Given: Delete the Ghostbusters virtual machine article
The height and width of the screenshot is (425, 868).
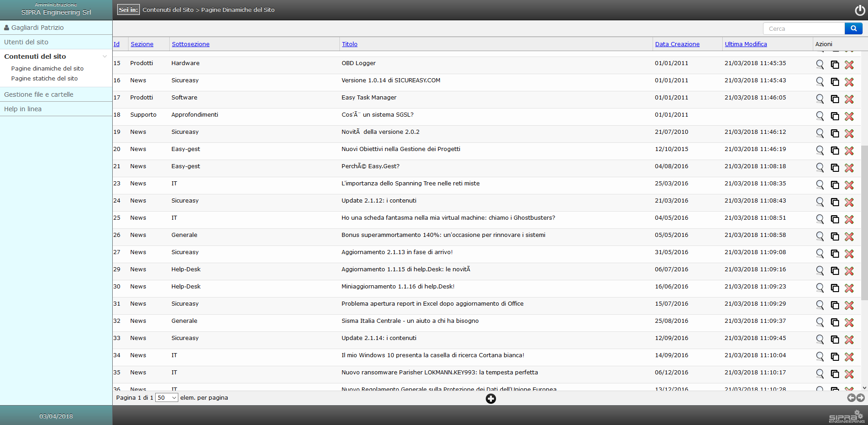Looking at the screenshot, I should (849, 219).
